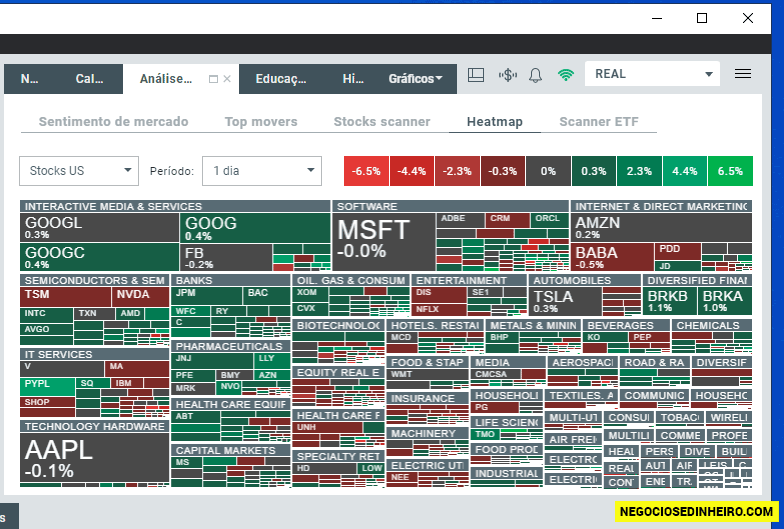Click the 4.4% legend swatch
The width and height of the screenshot is (784, 529).
[684, 171]
